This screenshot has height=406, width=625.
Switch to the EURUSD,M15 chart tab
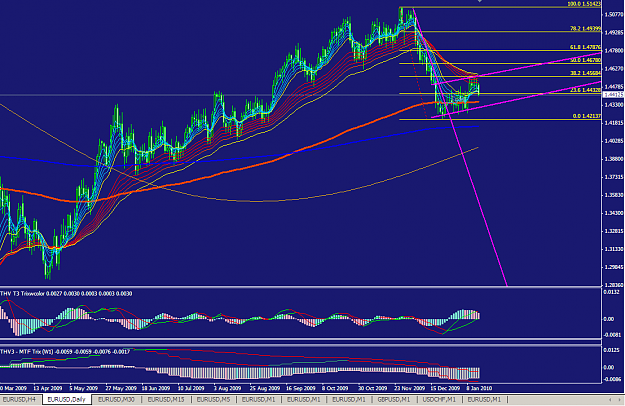[x=166, y=399]
